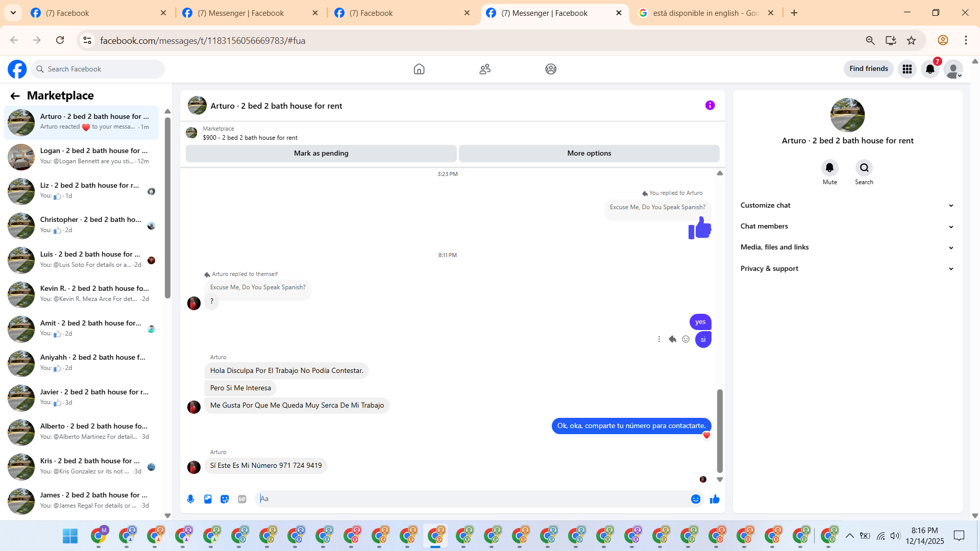Expand Chat members section
The image size is (980, 551).
(x=847, y=226)
